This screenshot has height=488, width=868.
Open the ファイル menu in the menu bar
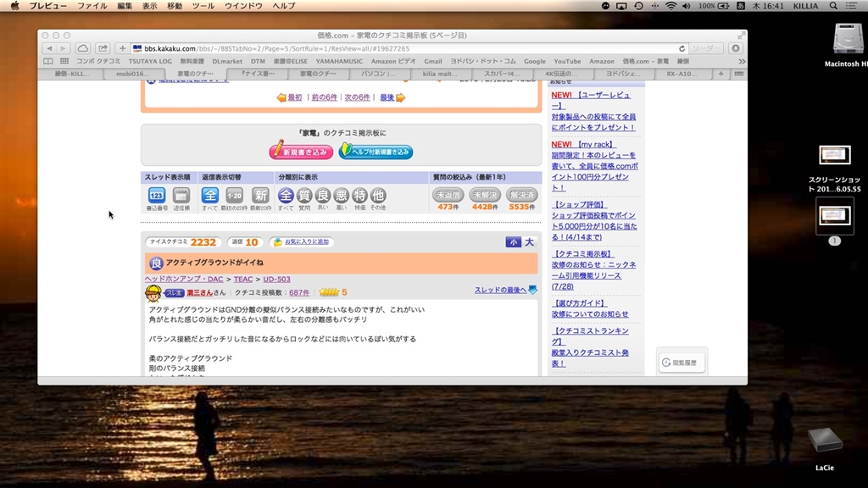point(92,6)
